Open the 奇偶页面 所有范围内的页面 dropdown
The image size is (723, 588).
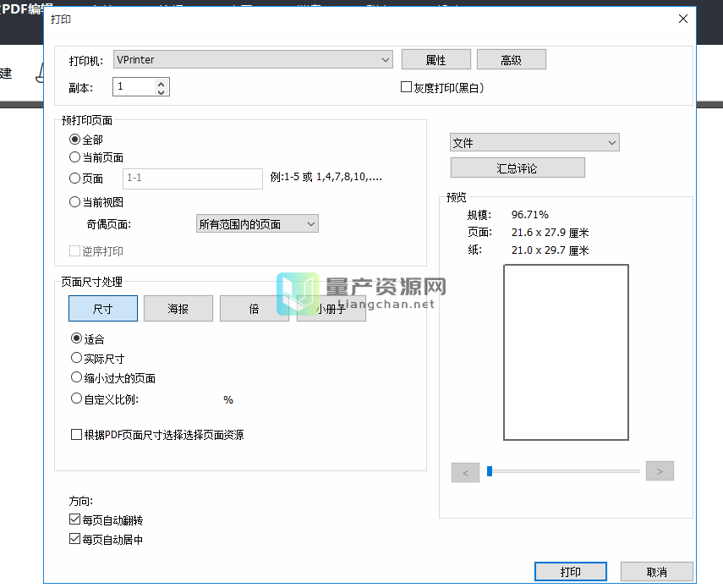tap(257, 223)
